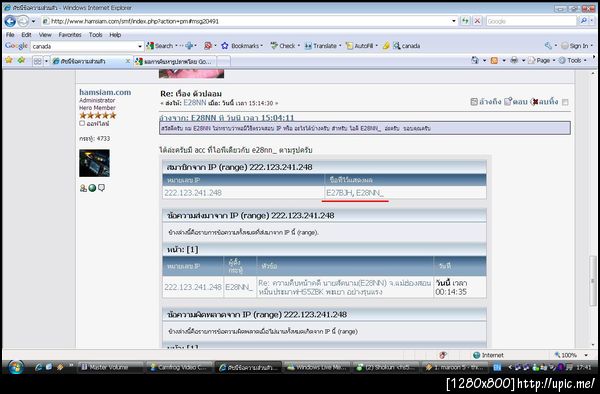Open the Translate toolbar button
This screenshot has width=600, height=394.
point(321,46)
